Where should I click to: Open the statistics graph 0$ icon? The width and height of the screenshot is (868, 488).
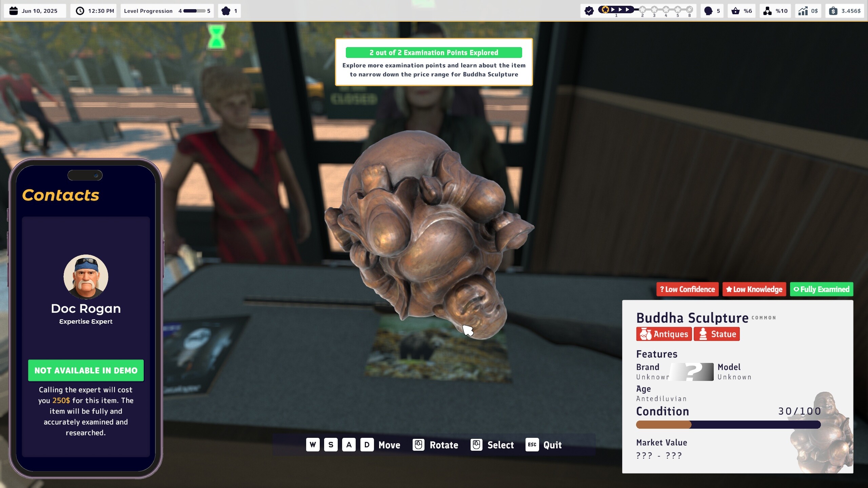803,11
